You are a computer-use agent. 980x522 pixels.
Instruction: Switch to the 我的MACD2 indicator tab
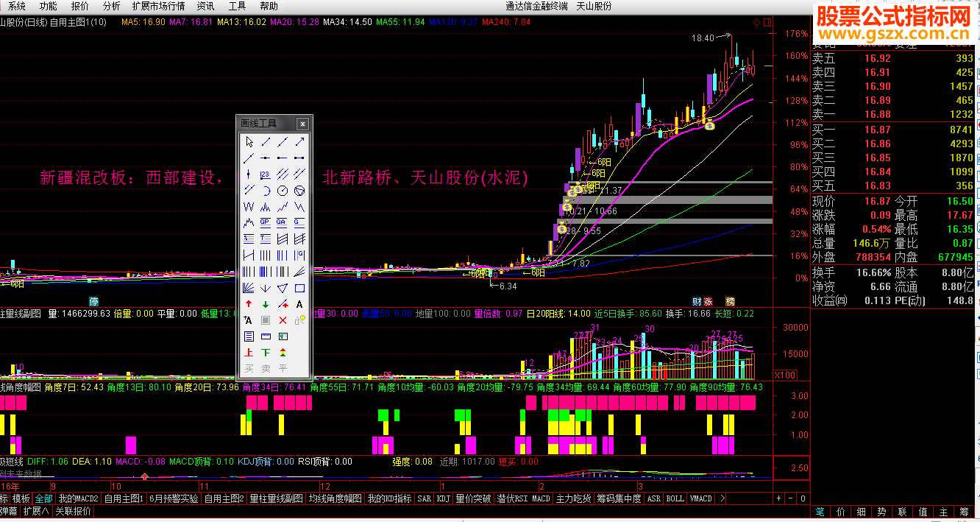(x=78, y=498)
